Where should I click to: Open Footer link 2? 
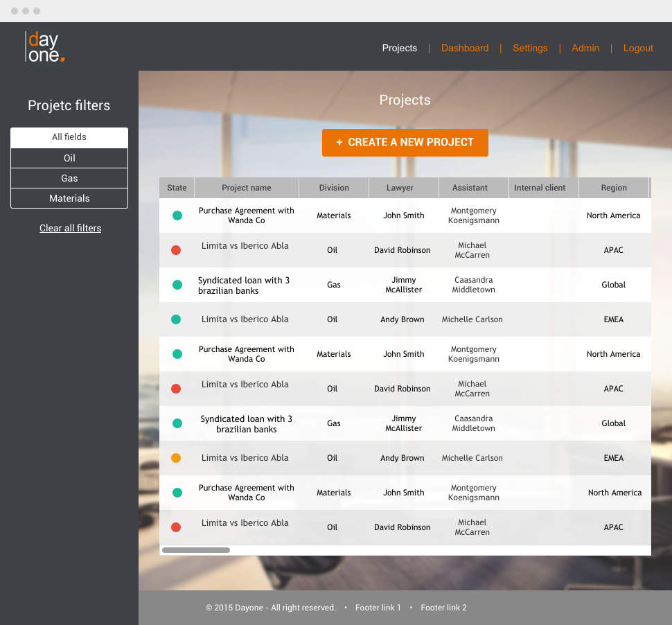(x=443, y=608)
